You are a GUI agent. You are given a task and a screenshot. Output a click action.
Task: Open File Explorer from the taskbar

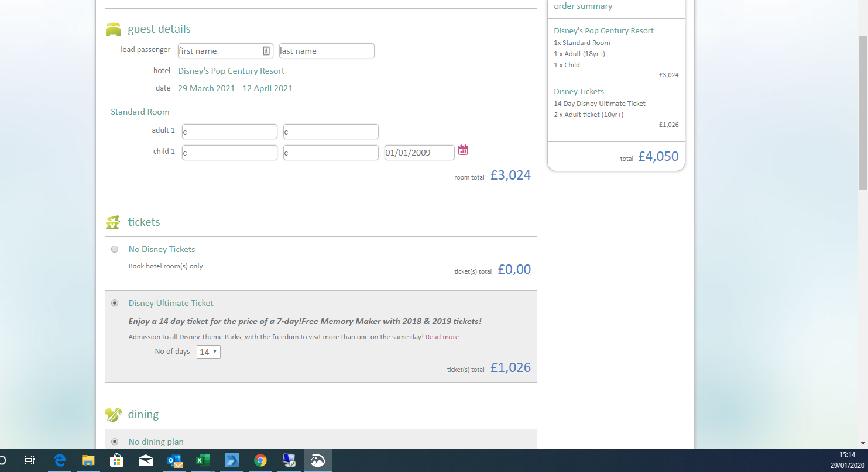click(x=88, y=460)
